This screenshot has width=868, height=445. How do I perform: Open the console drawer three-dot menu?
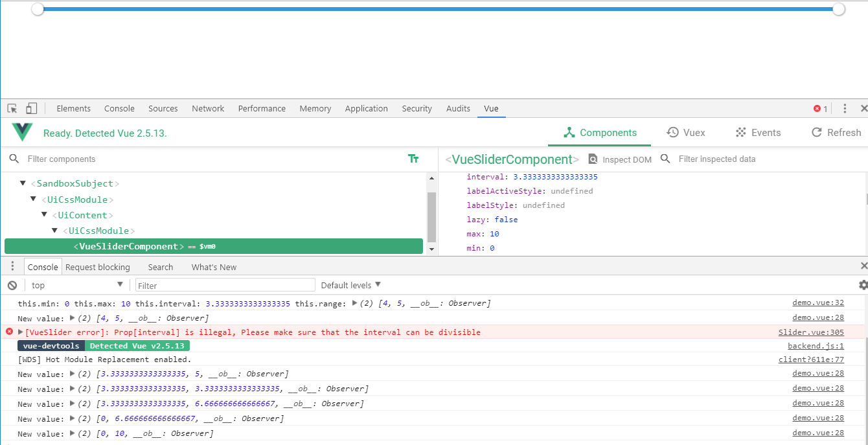click(x=12, y=266)
